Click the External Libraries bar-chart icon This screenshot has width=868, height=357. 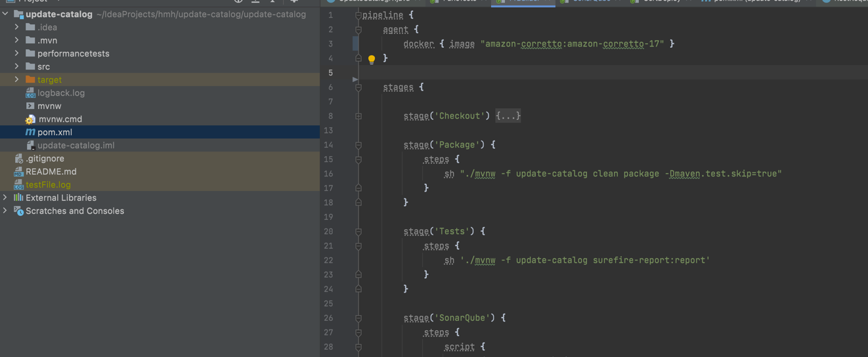tap(18, 198)
